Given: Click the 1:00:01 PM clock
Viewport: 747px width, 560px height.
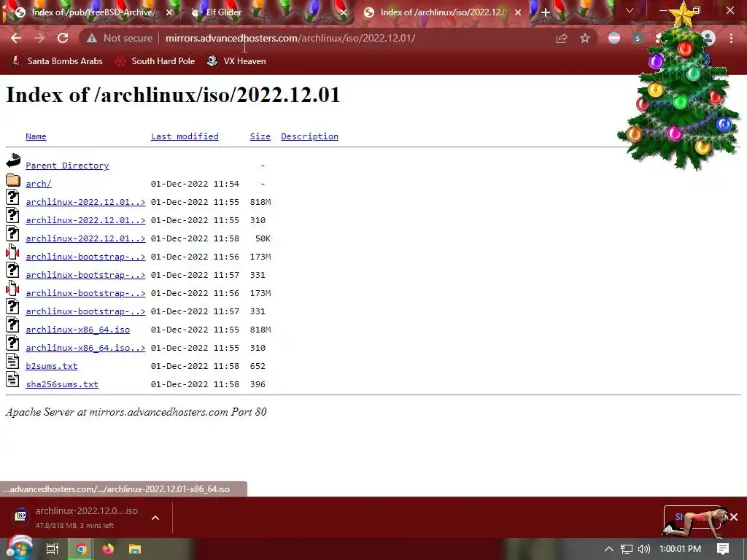Looking at the screenshot, I should (681, 549).
